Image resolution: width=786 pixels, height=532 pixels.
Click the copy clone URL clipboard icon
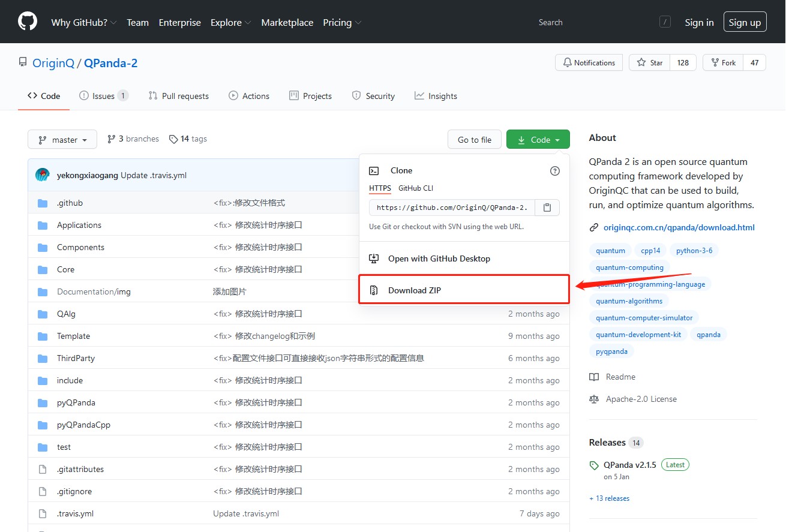(x=547, y=208)
